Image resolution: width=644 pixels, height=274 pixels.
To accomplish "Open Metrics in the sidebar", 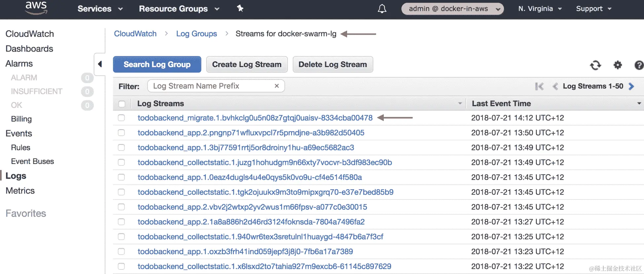I will tap(20, 191).
